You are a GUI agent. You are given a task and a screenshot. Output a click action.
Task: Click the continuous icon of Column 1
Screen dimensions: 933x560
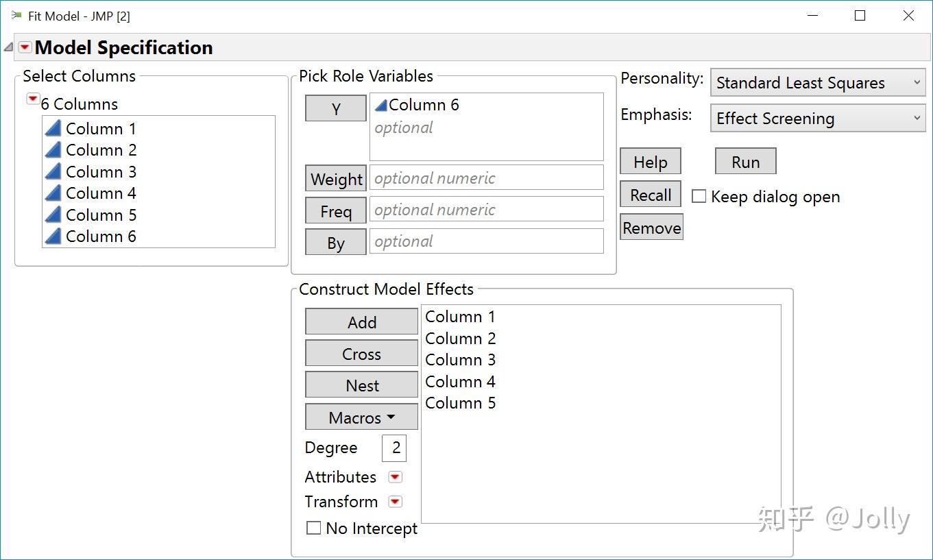[53, 128]
